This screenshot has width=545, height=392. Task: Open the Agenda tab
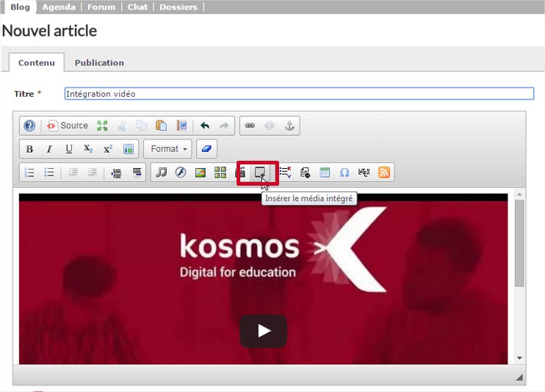point(59,7)
